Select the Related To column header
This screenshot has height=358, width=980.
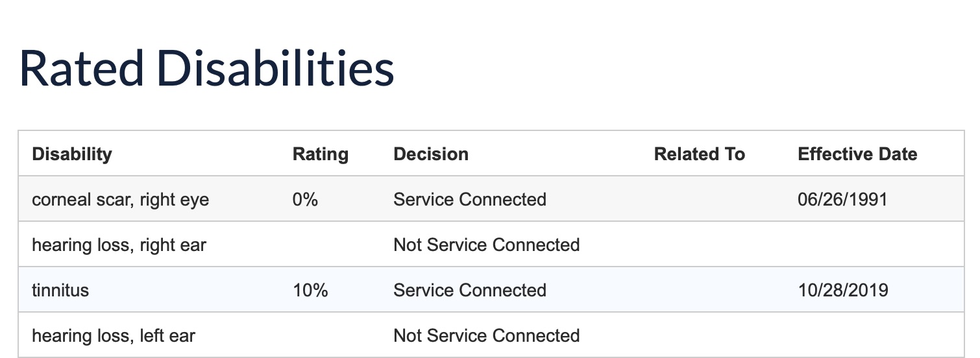(700, 154)
